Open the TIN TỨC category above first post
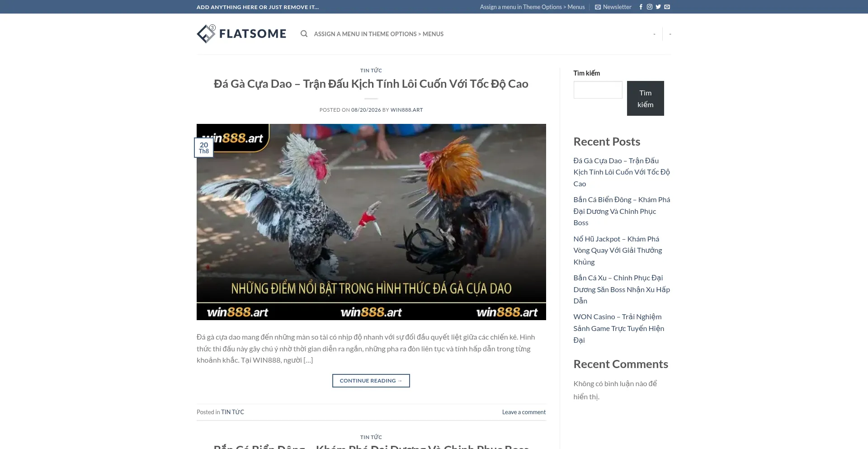This screenshot has height=449, width=868. 371,71
